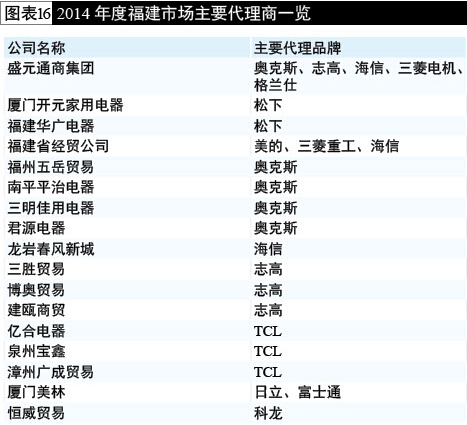Select the 厦门开元家用电器 row
Image resolution: width=467 pixels, height=425 pixels.
click(x=235, y=105)
